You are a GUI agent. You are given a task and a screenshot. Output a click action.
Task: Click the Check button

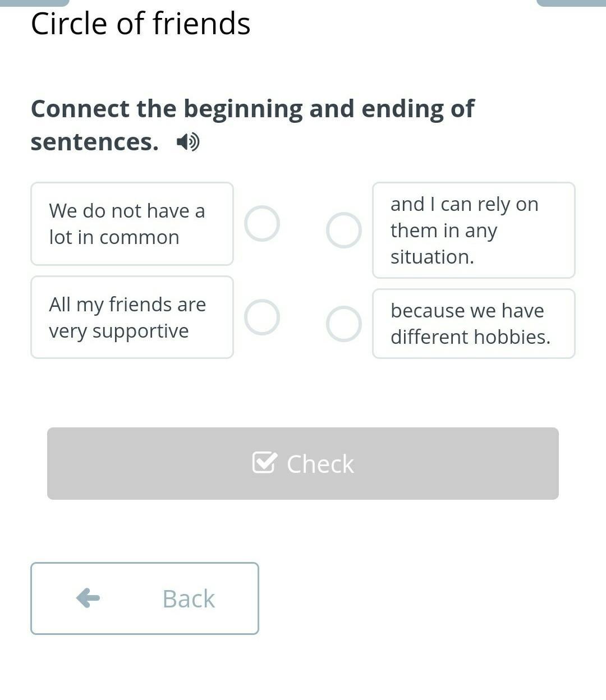click(x=303, y=463)
